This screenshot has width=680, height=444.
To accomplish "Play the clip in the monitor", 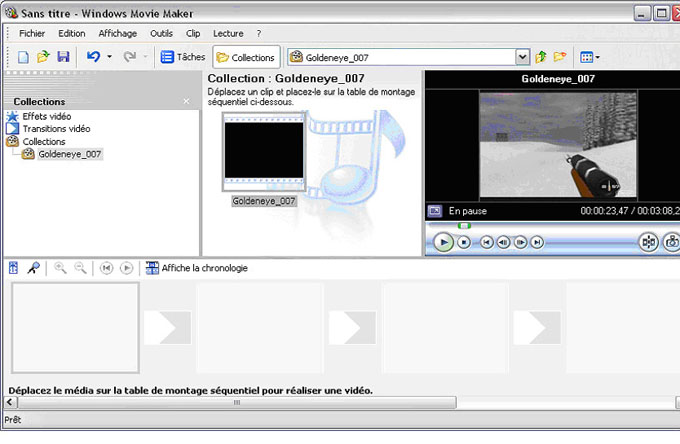I will coord(443,242).
